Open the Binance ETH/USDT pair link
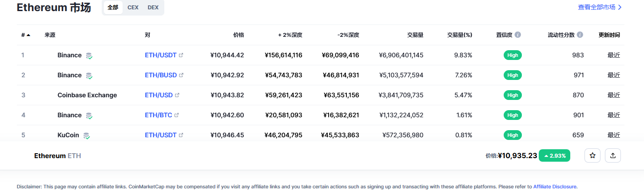 pyautogui.click(x=161, y=55)
